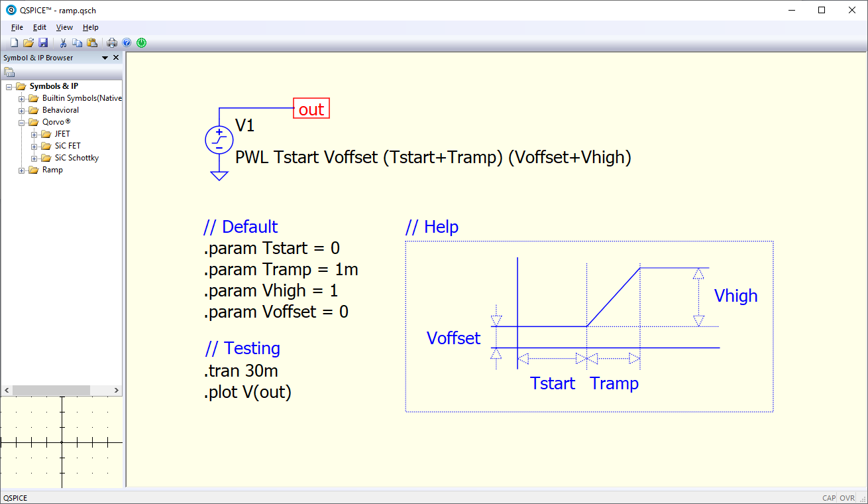Open Symbol & IP Browser pane dropdown arrow

click(x=105, y=58)
